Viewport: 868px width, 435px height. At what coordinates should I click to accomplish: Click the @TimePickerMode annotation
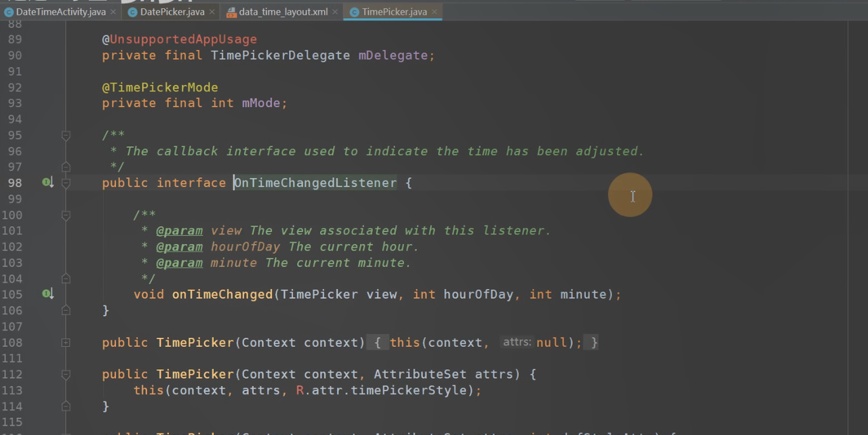tap(160, 88)
